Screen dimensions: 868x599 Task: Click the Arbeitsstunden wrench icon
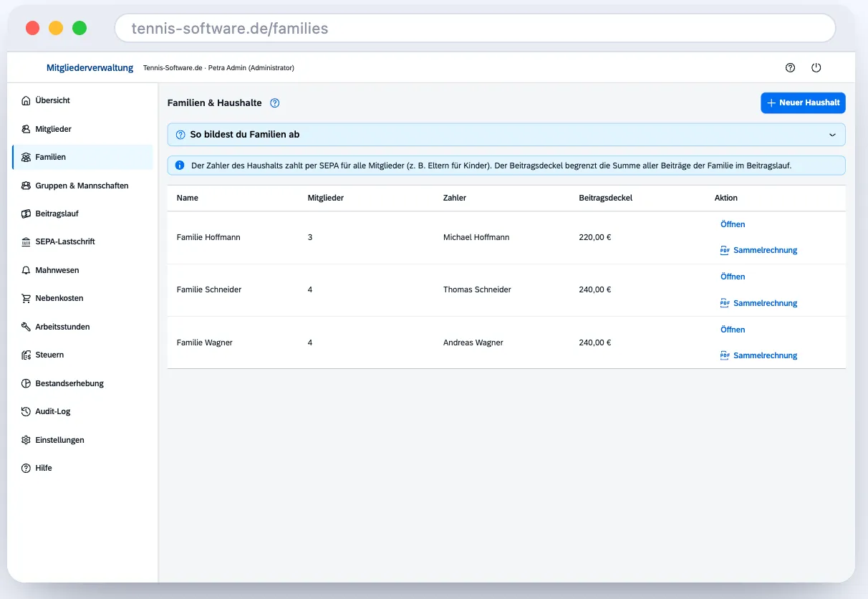tap(26, 327)
